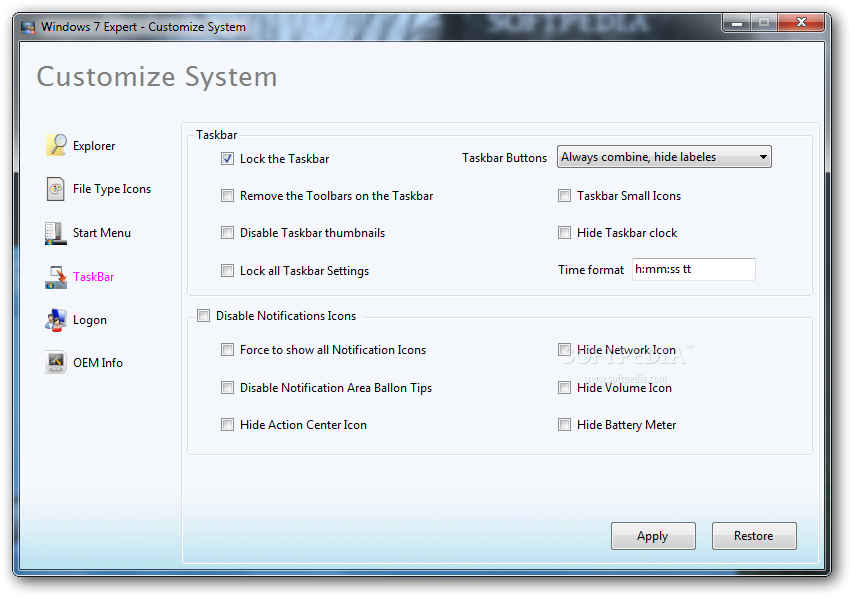Viewport: 852px width, 597px height.
Task: Click the OEM Info tools icon
Action: pos(55,362)
